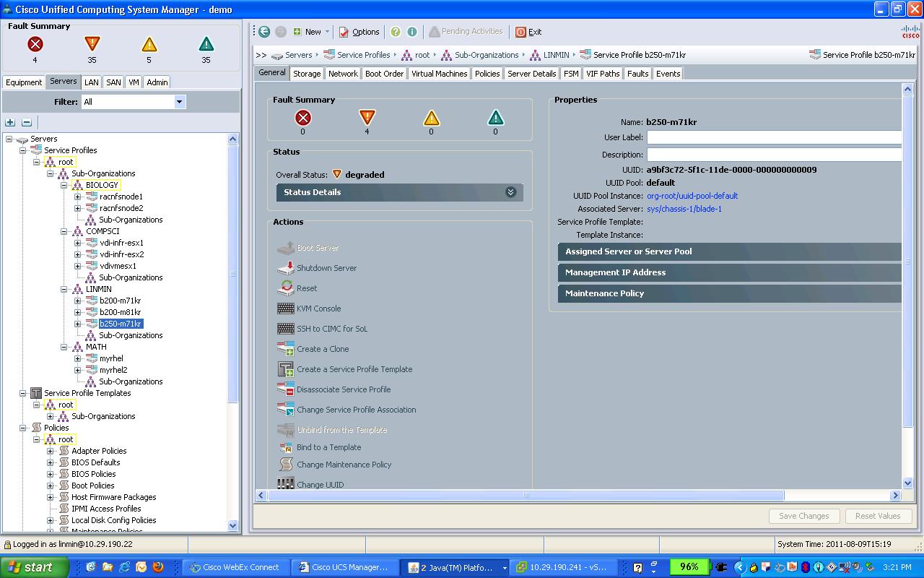Open the VIF Paths tab

tap(603, 74)
